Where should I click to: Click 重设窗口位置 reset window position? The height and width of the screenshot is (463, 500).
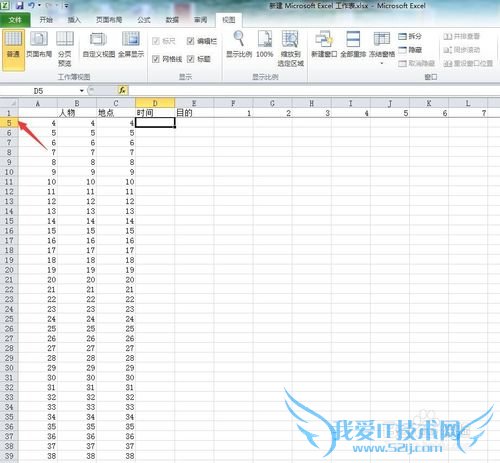tap(468, 63)
